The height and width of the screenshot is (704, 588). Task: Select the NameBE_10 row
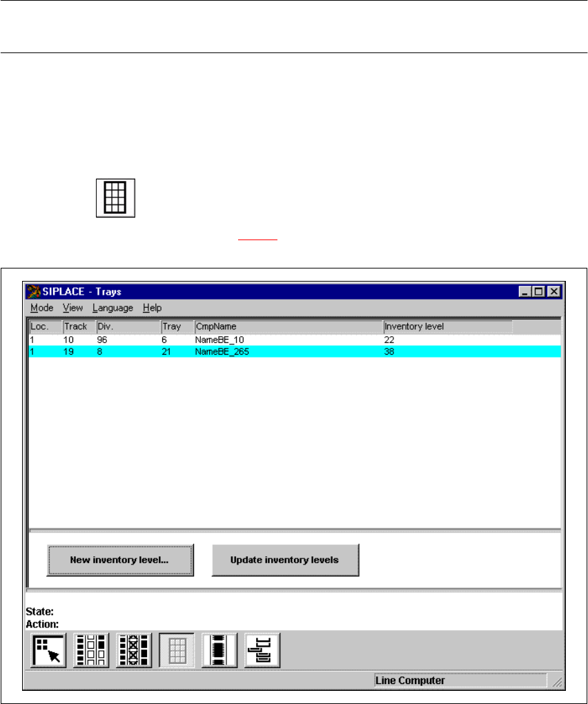pyautogui.click(x=295, y=340)
